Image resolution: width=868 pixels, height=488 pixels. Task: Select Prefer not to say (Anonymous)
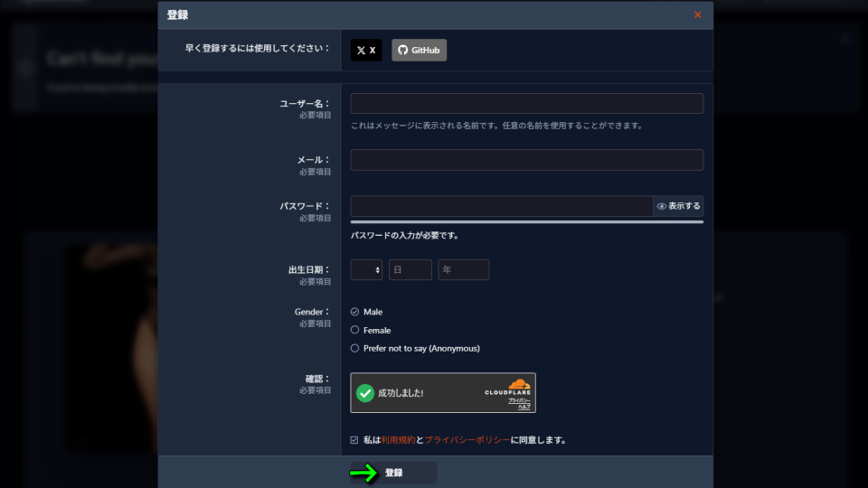tap(355, 348)
